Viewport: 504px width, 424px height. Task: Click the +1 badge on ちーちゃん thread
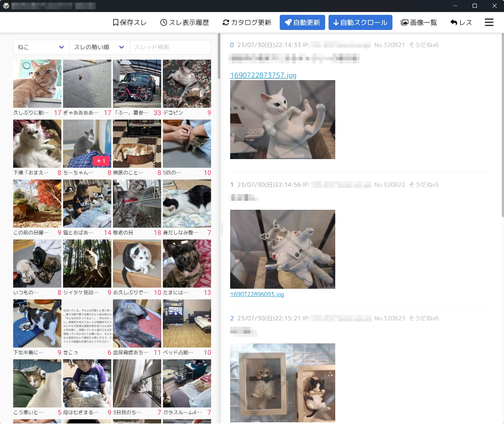(x=101, y=161)
